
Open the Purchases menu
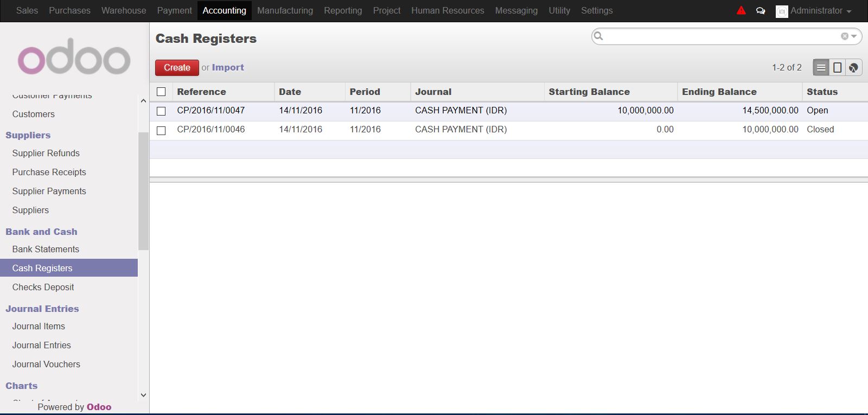tap(69, 10)
